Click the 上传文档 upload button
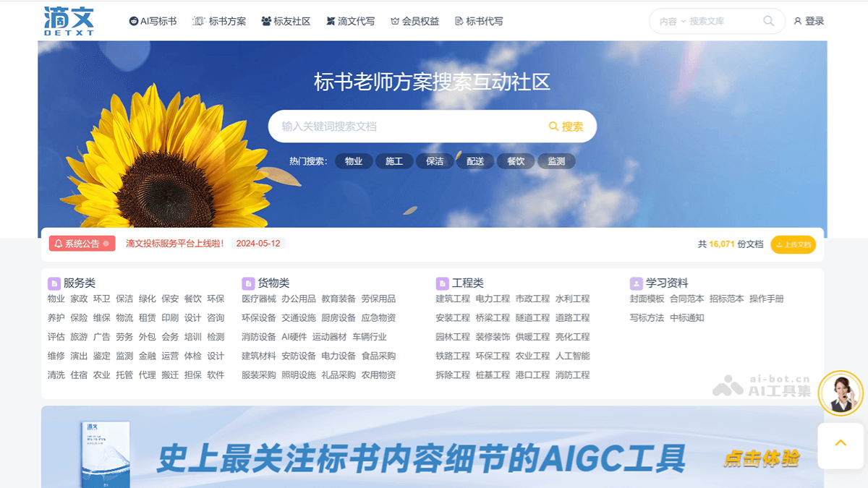Image resolution: width=868 pixels, height=488 pixels. coord(793,244)
